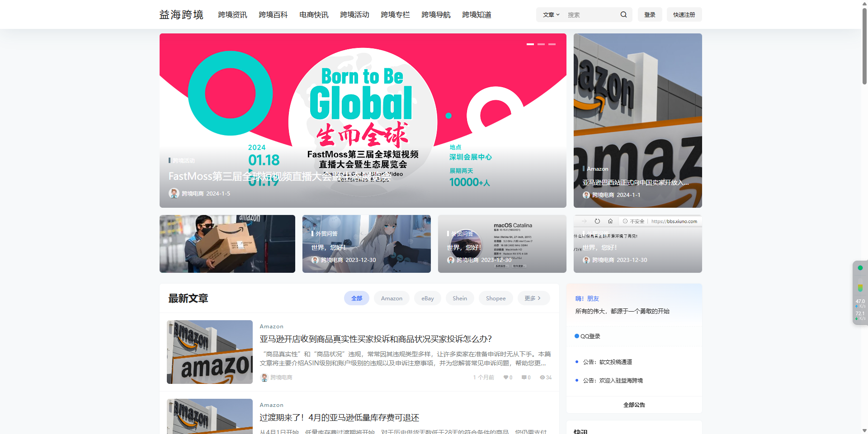Click the author avatar on FastMoss banner

coord(174,193)
